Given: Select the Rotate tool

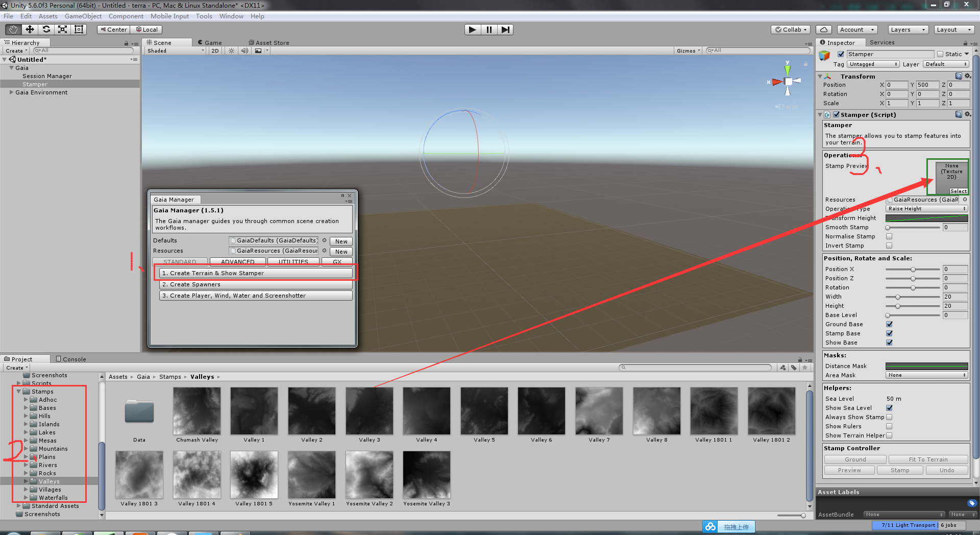Looking at the screenshot, I should click(x=46, y=29).
